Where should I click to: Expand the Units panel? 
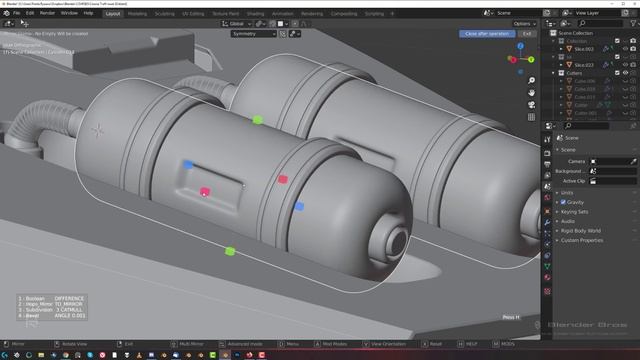[567, 193]
